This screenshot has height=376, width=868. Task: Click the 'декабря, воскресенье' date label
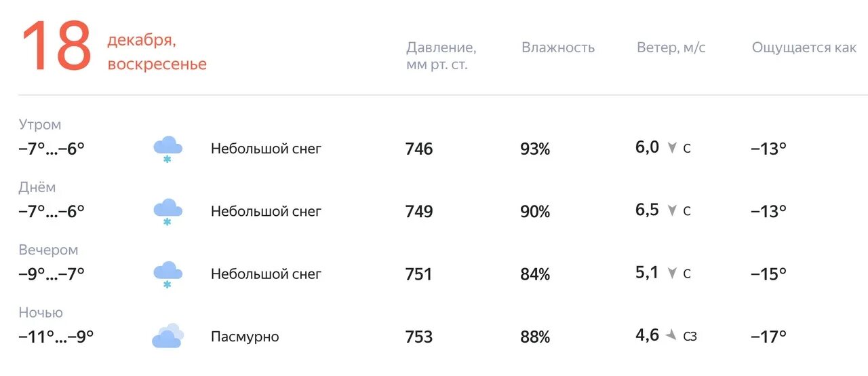click(157, 52)
